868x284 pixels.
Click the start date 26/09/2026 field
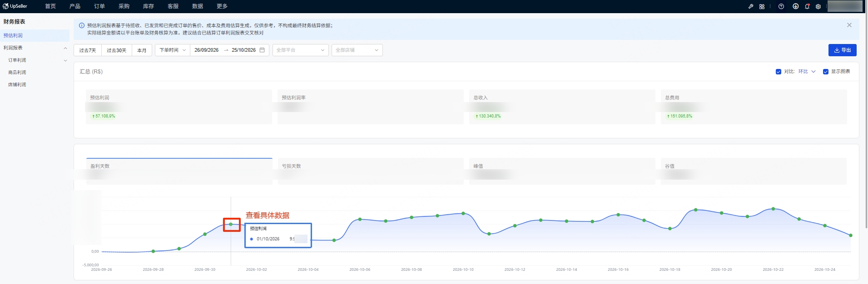pos(207,50)
